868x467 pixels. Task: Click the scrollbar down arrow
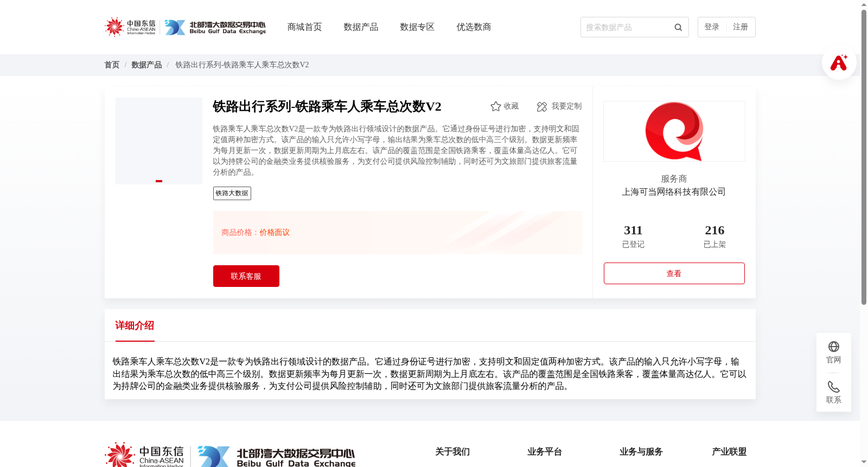click(x=864, y=463)
